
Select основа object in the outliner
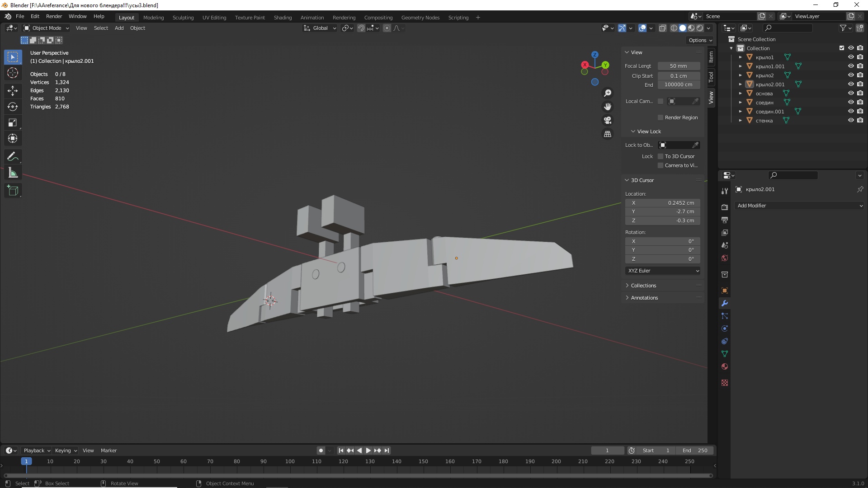pos(764,94)
